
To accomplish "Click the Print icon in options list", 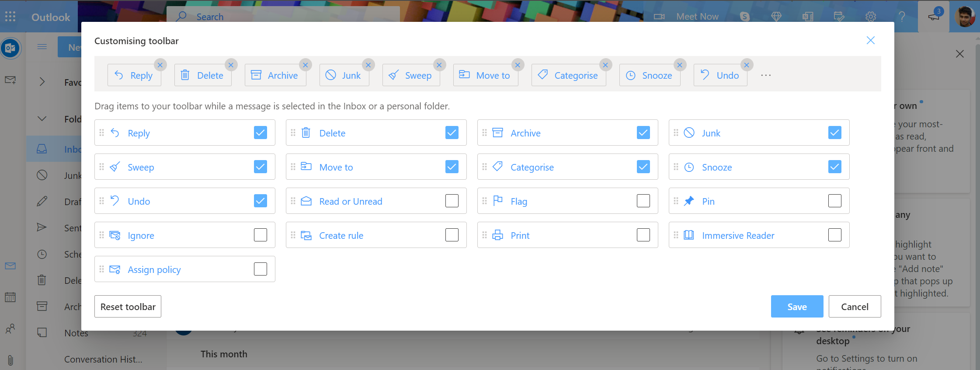I will pos(497,235).
